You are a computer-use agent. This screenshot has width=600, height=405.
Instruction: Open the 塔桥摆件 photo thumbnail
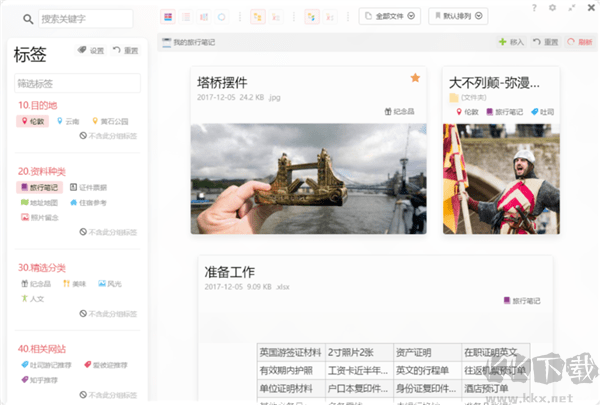(308, 180)
